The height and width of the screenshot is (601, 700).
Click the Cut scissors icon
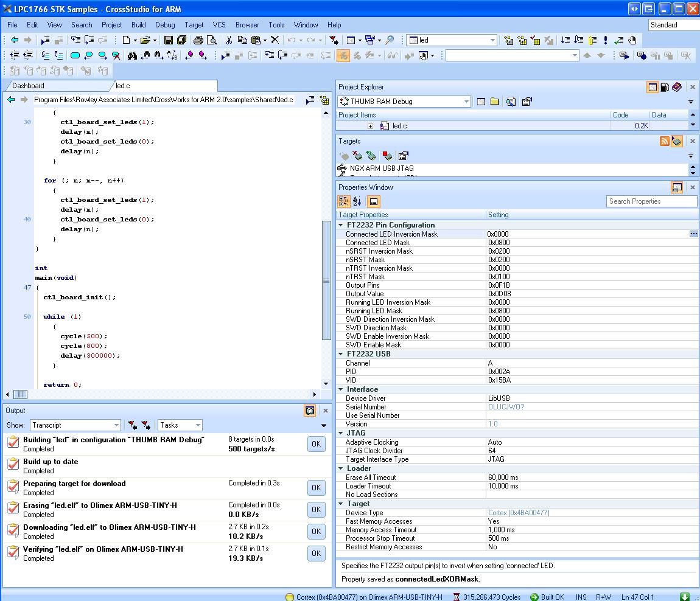click(x=229, y=40)
